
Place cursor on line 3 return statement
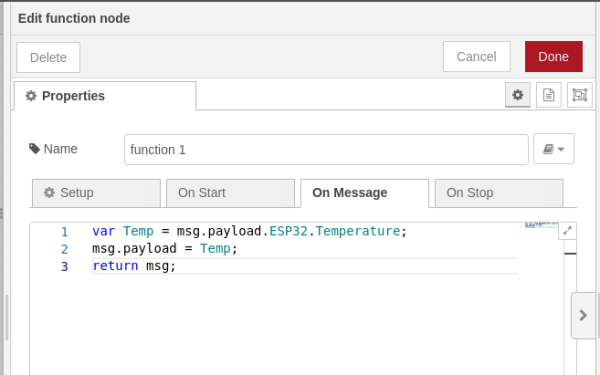(x=134, y=266)
